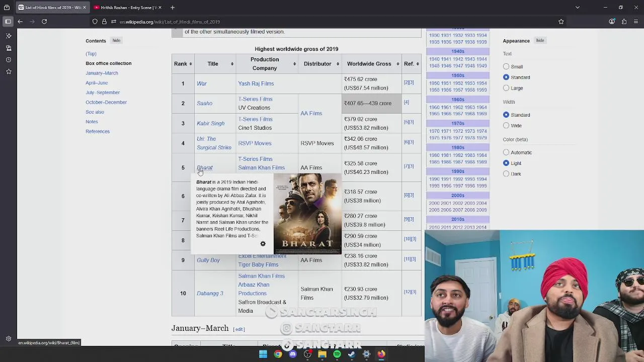The width and height of the screenshot is (644, 362).
Task: Go to October–December in Contents
Action: pyautogui.click(x=106, y=102)
